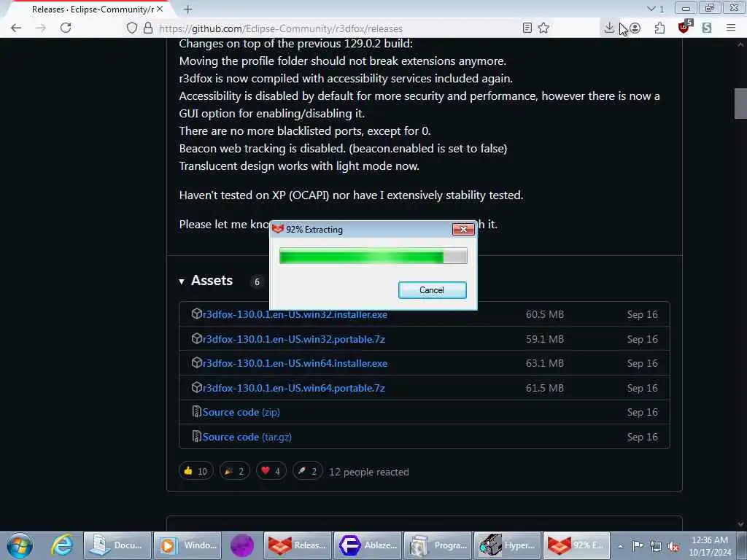The image size is (747, 560).
Task: Download r3dfox win64.installer.exe
Action: point(295,363)
